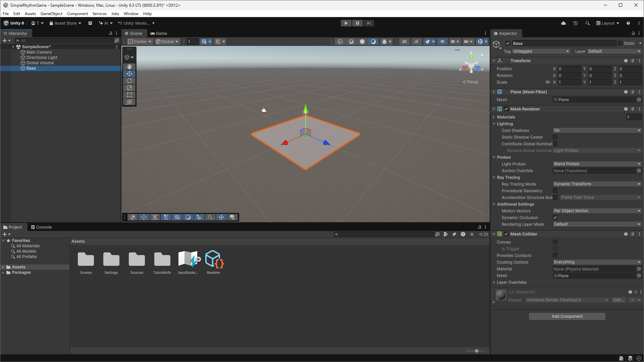
Task: Select the Hand view tool
Action: point(129,67)
